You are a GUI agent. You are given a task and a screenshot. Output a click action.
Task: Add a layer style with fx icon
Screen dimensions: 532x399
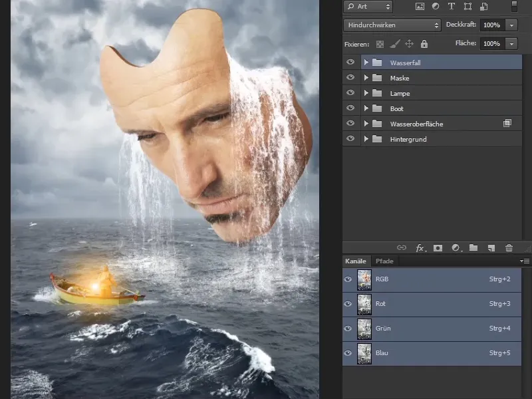420,248
